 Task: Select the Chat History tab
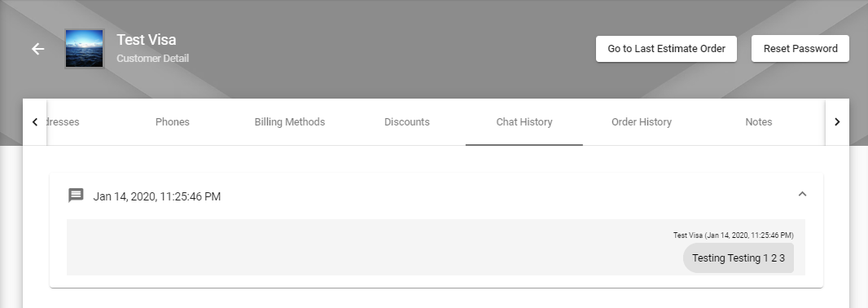coord(524,122)
